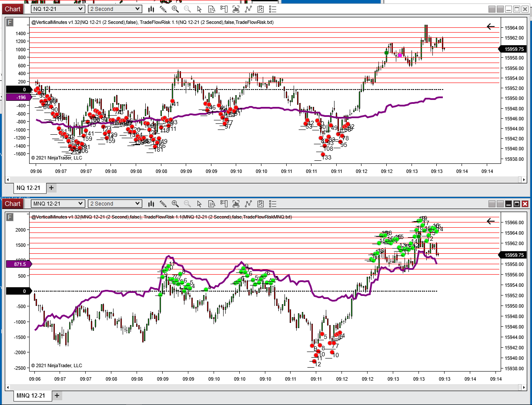Click the magenta dot in NQ chart
Image resolution: width=532 pixels, height=405 pixels.
click(400, 55)
